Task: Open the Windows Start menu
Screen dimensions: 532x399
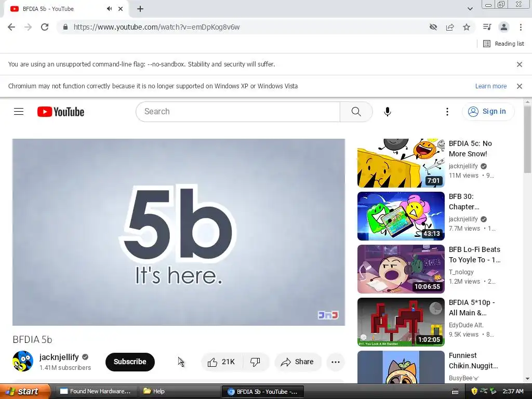Action: (25, 391)
